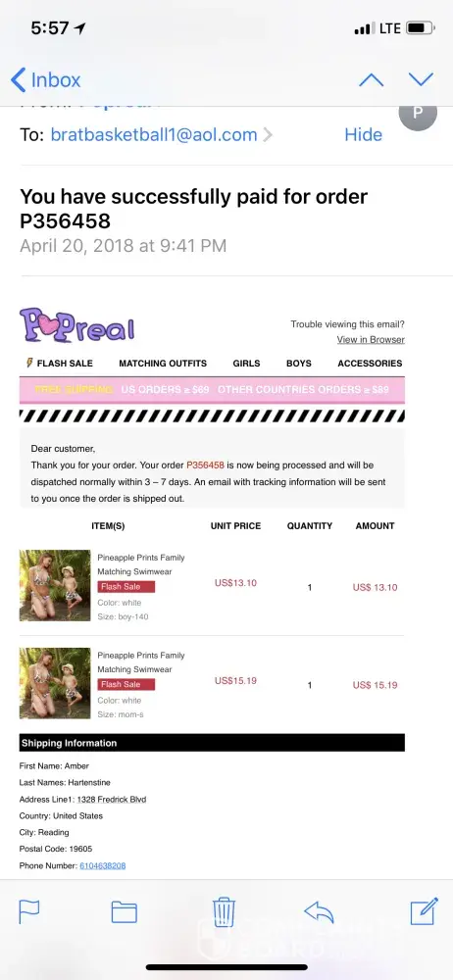Hide the recipient details
The width and height of the screenshot is (453, 980).
point(363,134)
